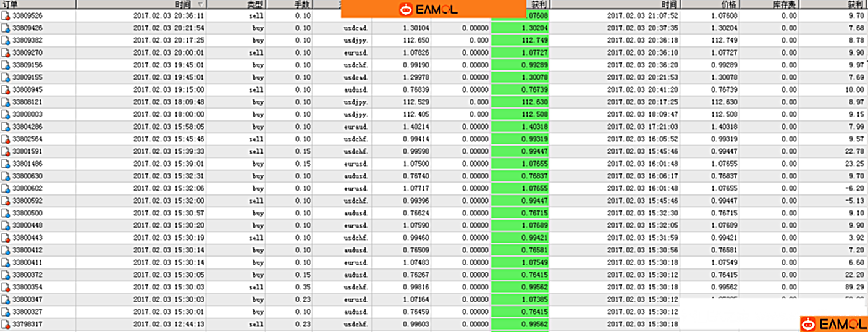Select the sell icon beside order 33800354
This screenshot has width=868, height=332.
pos(6,287)
